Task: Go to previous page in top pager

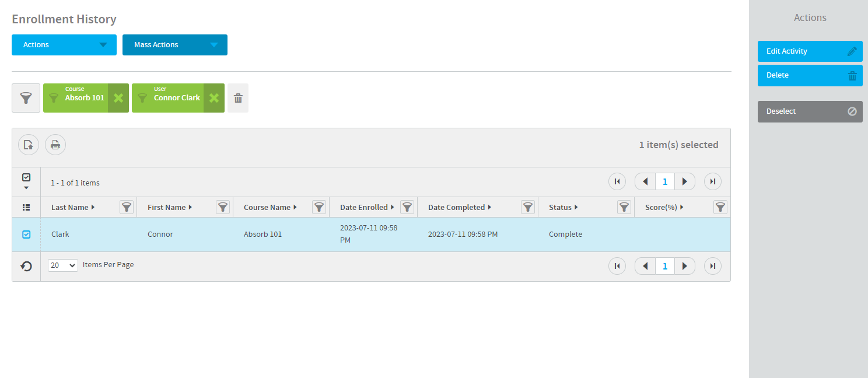Action: [645, 182]
